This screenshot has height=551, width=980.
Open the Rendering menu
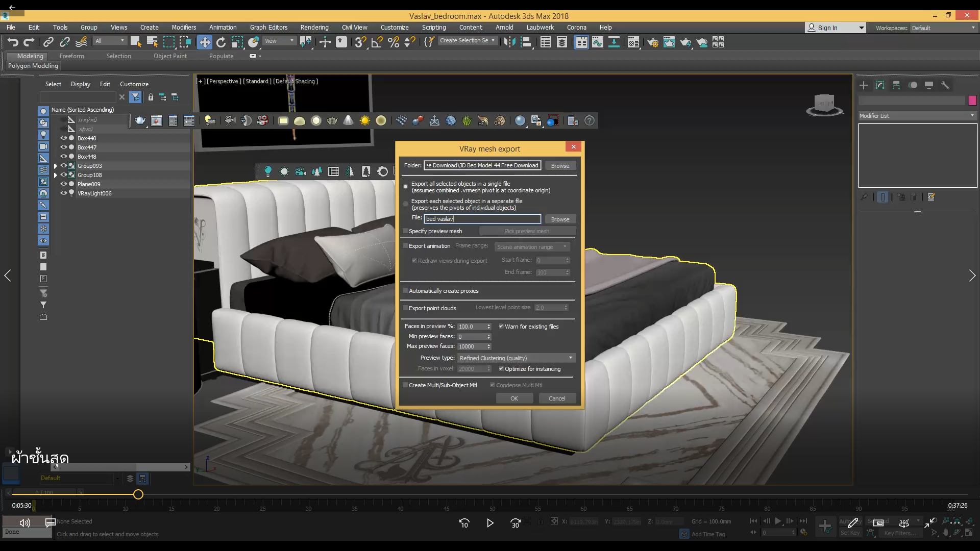point(314,28)
